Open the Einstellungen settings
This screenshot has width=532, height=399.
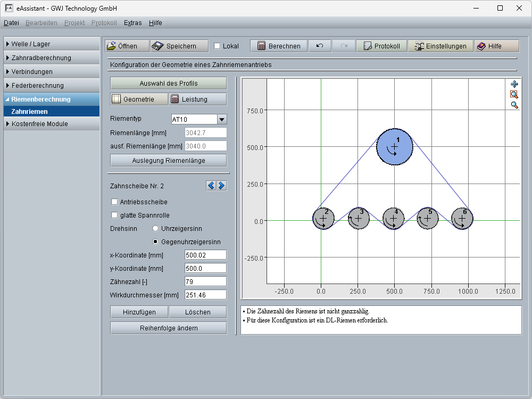(440, 46)
